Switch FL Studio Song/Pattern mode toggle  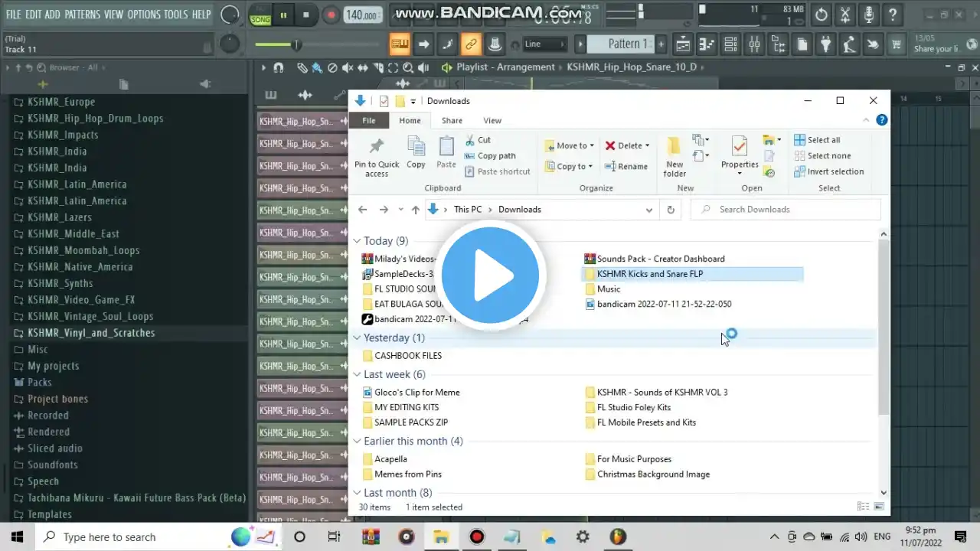point(260,15)
